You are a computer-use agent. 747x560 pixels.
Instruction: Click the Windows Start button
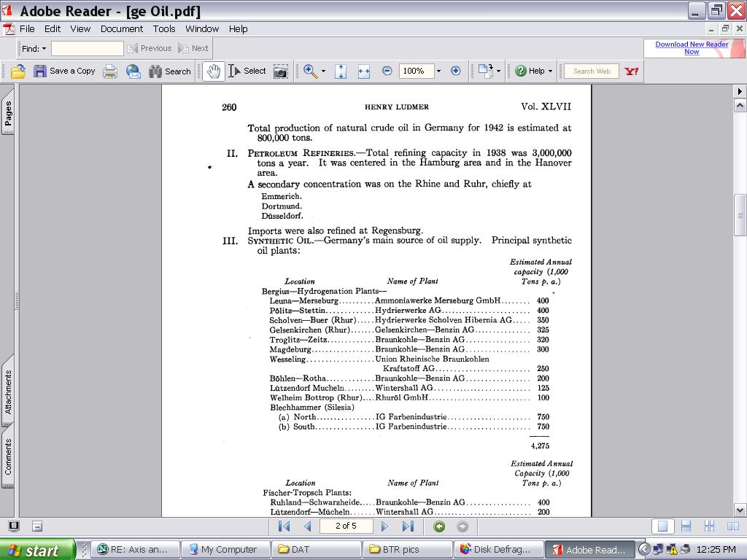(x=38, y=550)
